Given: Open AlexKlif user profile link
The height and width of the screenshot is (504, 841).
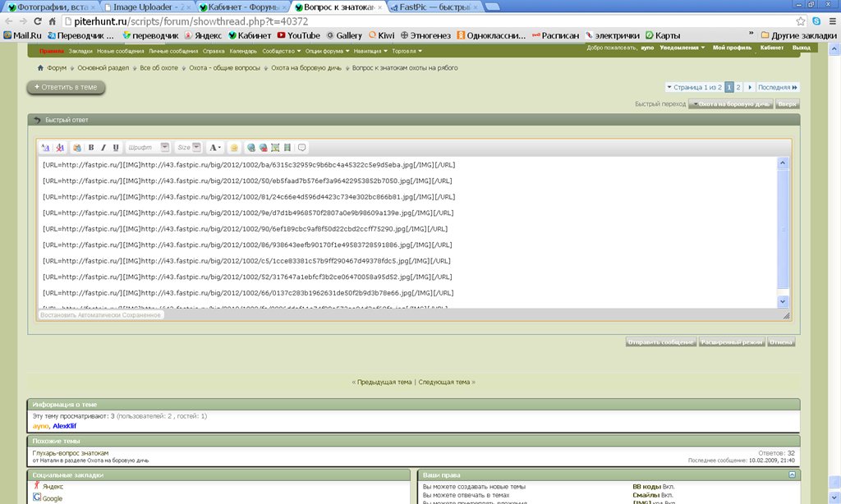Looking at the screenshot, I should (x=64, y=426).
